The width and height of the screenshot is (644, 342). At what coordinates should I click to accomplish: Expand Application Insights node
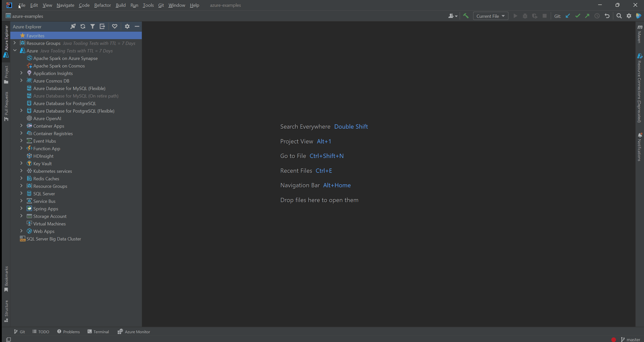pyautogui.click(x=22, y=73)
